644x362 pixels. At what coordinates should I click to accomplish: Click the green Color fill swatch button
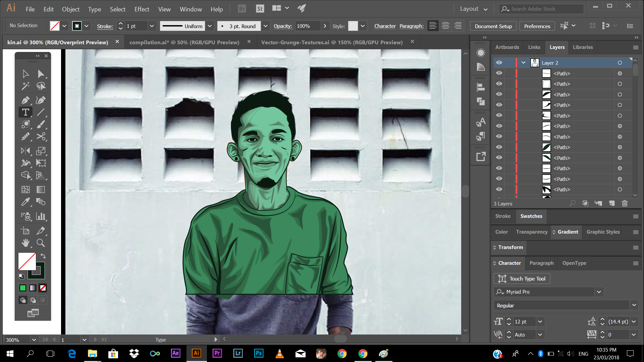point(23,288)
